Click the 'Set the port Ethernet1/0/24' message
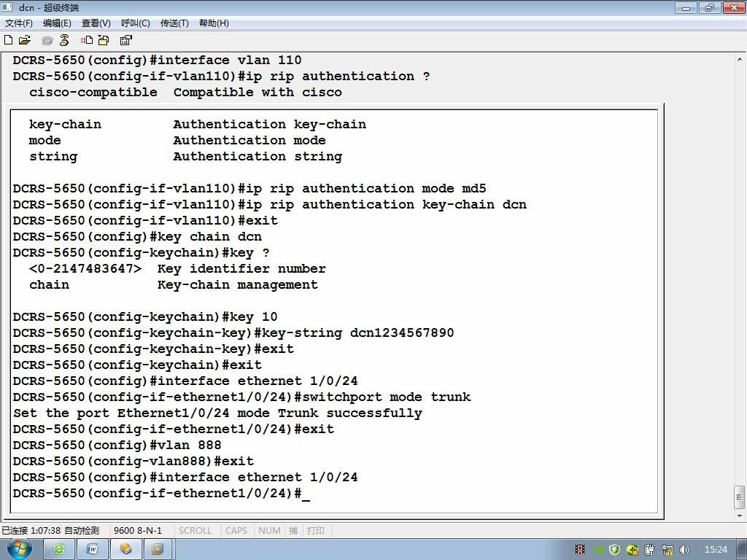Viewport: 747px width, 560px height. click(x=217, y=413)
